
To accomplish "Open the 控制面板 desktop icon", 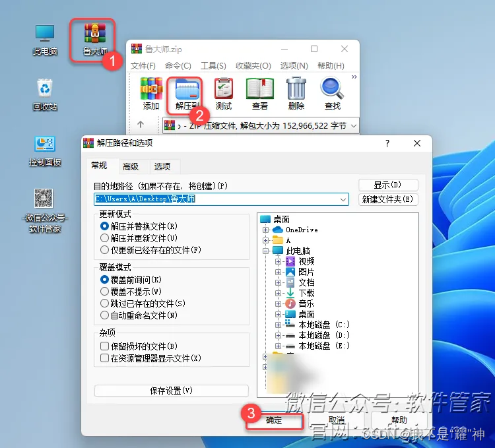I will 45,151.
